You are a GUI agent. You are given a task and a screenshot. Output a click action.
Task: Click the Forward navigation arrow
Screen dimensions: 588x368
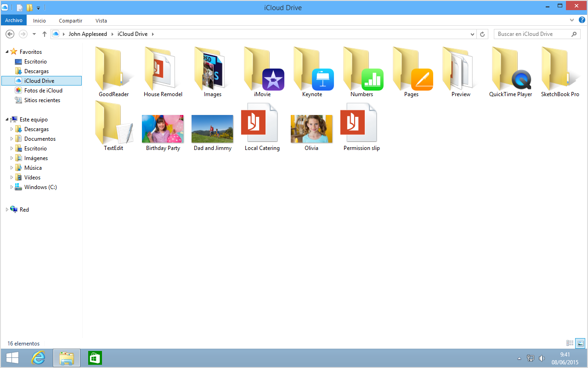point(23,34)
